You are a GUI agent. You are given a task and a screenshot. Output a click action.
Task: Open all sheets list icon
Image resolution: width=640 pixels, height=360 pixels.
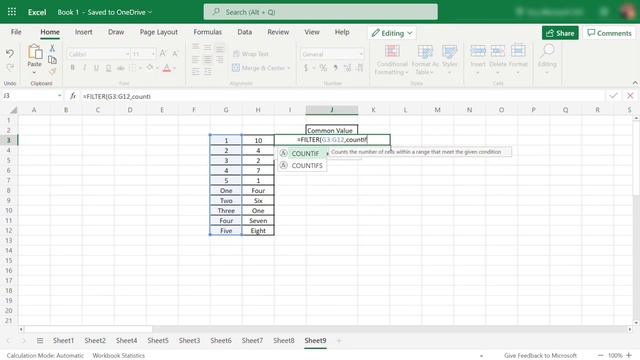(40, 340)
